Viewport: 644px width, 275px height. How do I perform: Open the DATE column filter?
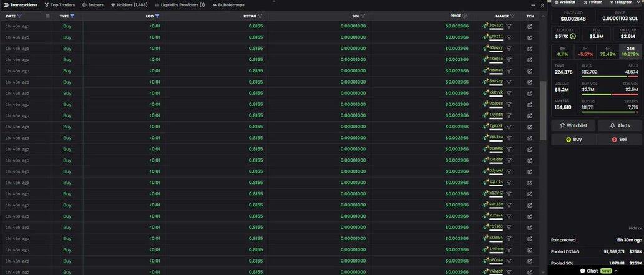[x=19, y=16]
